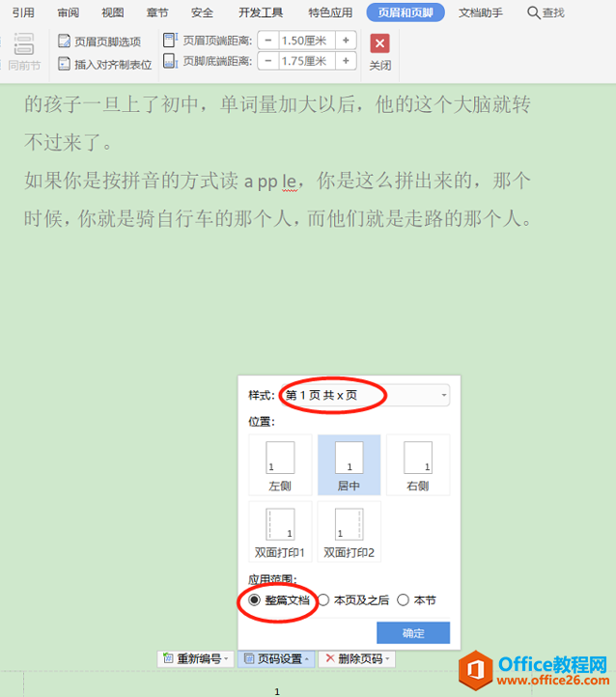Screen dimensions: 616x697
Task: Click 插入对齐制表位
Action: click(x=105, y=64)
